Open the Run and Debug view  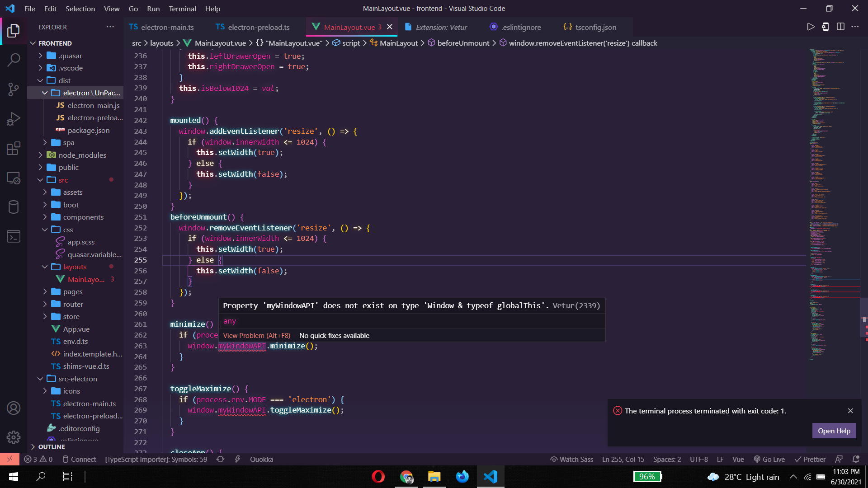point(14,119)
